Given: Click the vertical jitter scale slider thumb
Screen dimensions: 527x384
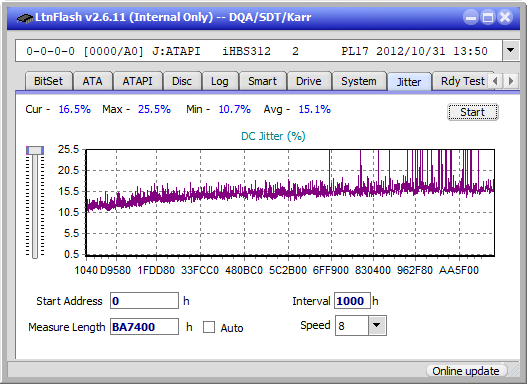Looking at the screenshot, I should (35, 150).
